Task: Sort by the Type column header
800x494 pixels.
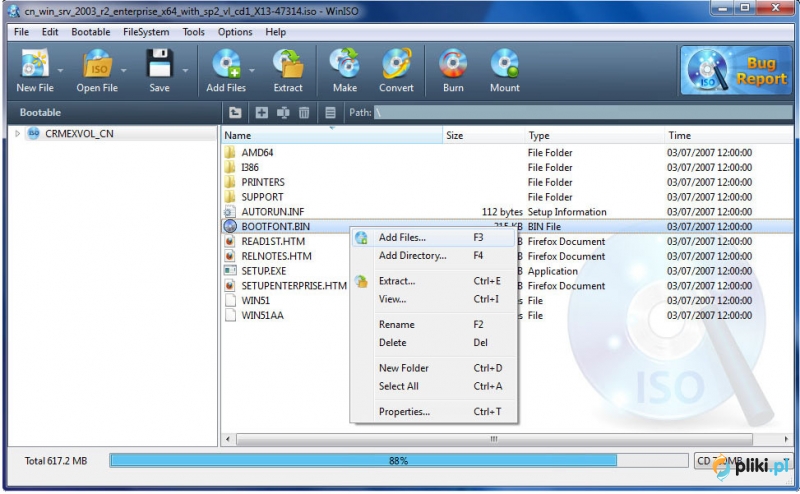Action: (594, 135)
